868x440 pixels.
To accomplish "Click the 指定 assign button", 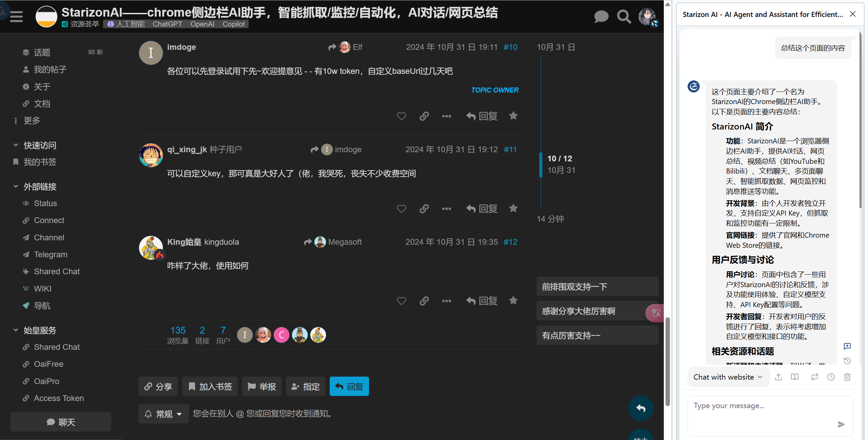I will point(305,386).
